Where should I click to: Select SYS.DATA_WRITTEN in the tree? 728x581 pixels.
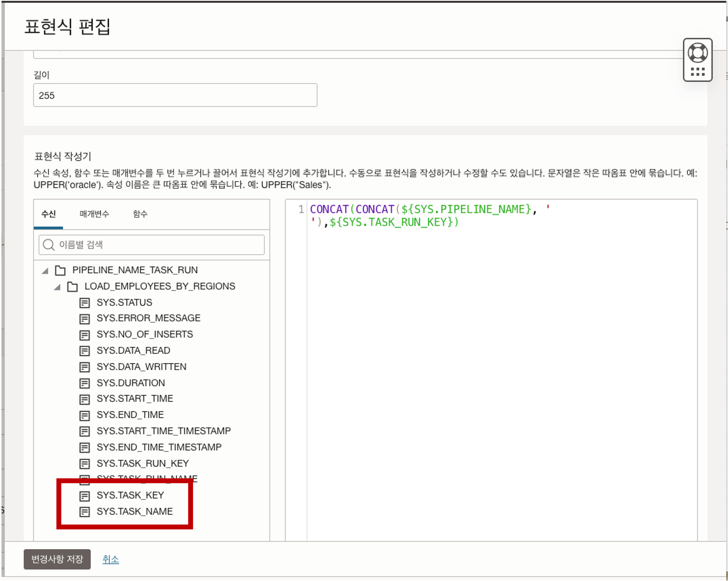click(141, 367)
